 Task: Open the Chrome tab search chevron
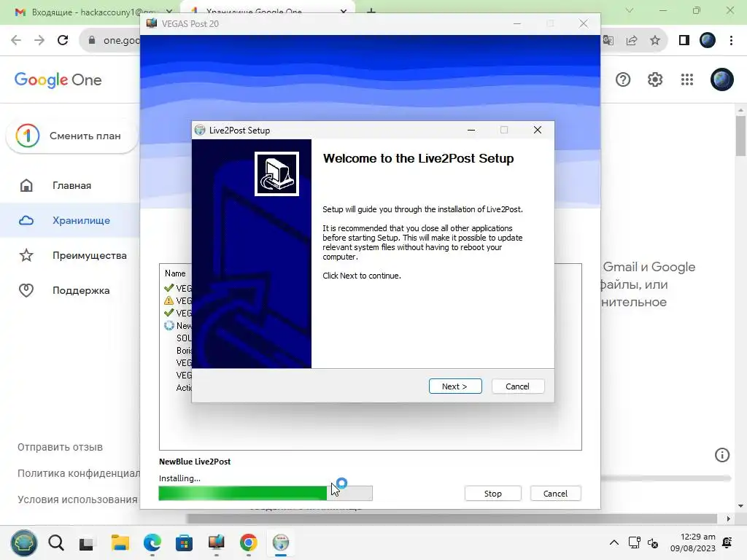point(630,10)
